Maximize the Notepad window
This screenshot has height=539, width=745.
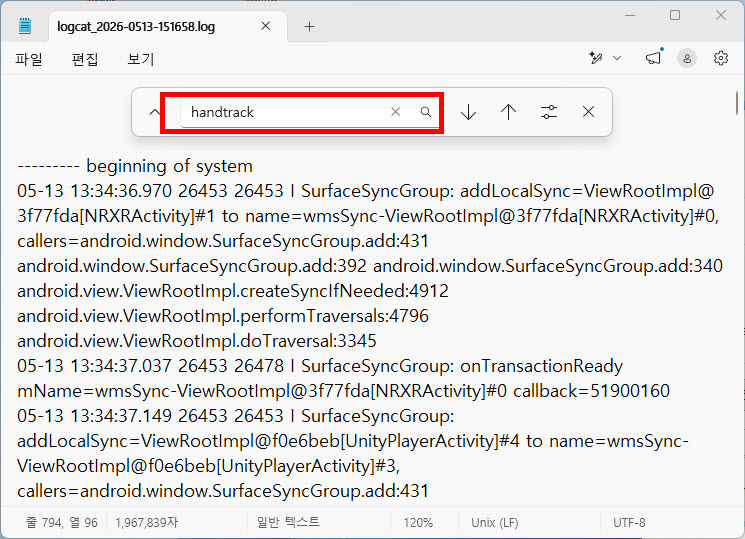[x=675, y=15]
